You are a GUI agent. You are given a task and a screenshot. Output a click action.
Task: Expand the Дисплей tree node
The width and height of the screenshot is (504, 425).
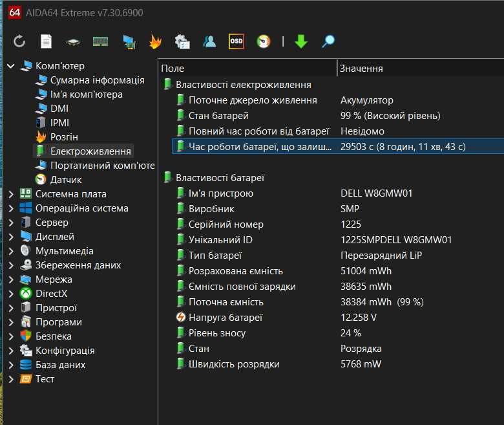tap(11, 237)
